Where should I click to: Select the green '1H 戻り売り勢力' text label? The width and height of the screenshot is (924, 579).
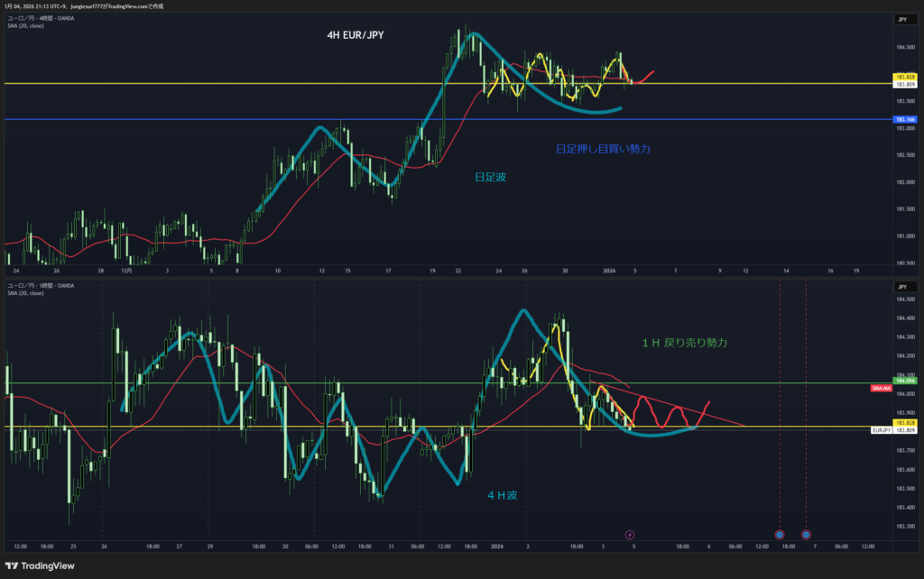[x=685, y=343]
